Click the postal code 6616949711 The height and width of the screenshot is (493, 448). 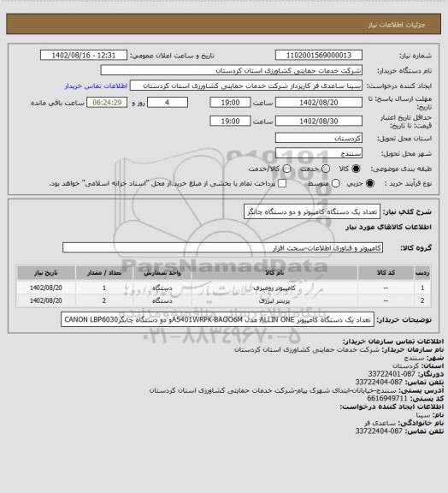(x=387, y=398)
